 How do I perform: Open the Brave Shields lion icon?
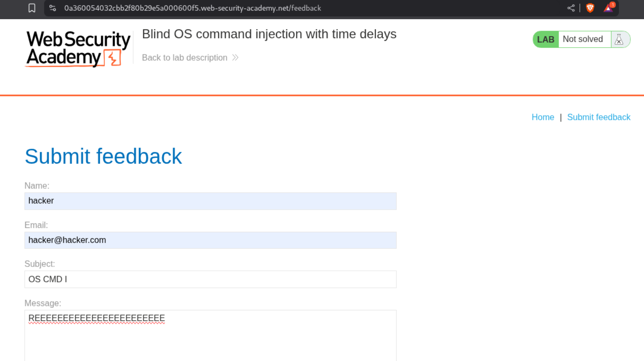click(590, 8)
